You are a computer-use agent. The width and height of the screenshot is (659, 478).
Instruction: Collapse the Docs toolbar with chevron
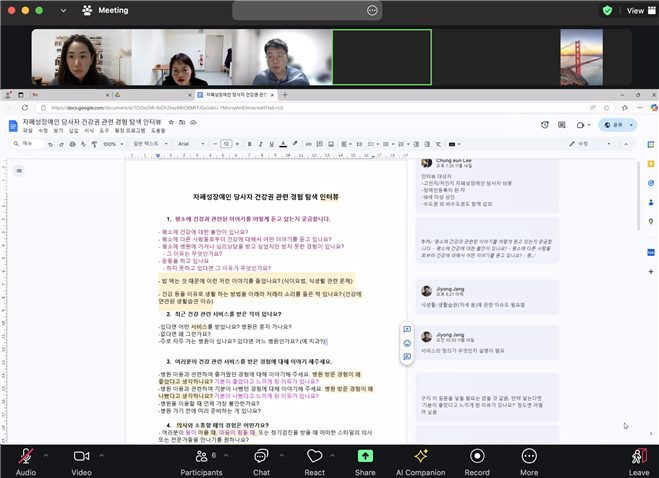click(x=626, y=144)
